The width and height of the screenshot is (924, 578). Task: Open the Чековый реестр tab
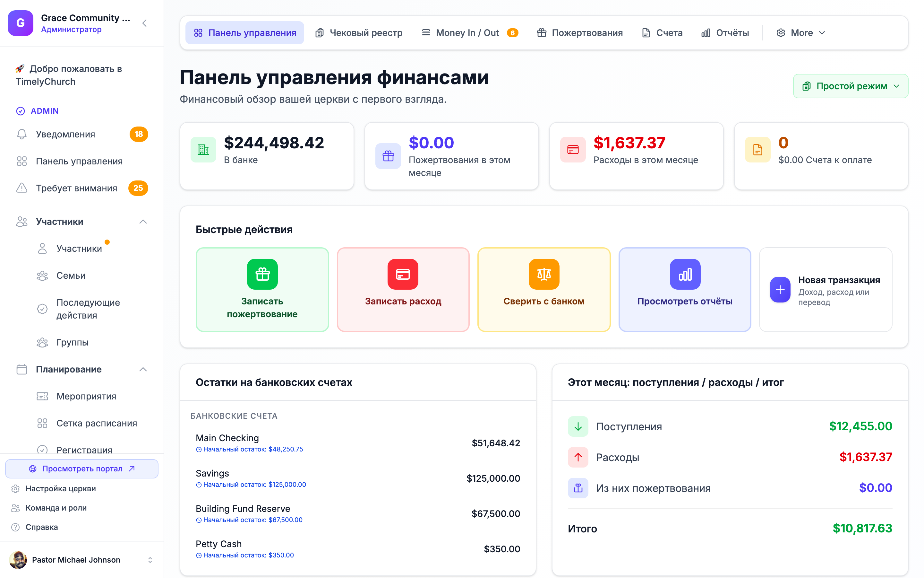coord(358,33)
